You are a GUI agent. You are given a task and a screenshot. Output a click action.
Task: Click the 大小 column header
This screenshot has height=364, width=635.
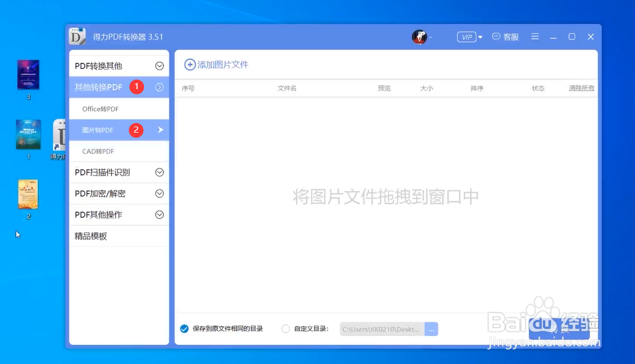pos(427,88)
